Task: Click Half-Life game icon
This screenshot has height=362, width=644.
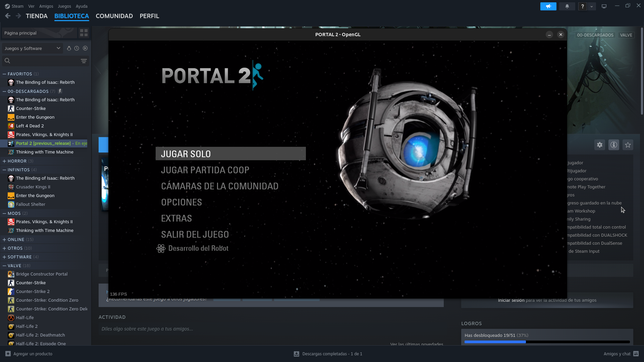Action: pyautogui.click(x=11, y=317)
